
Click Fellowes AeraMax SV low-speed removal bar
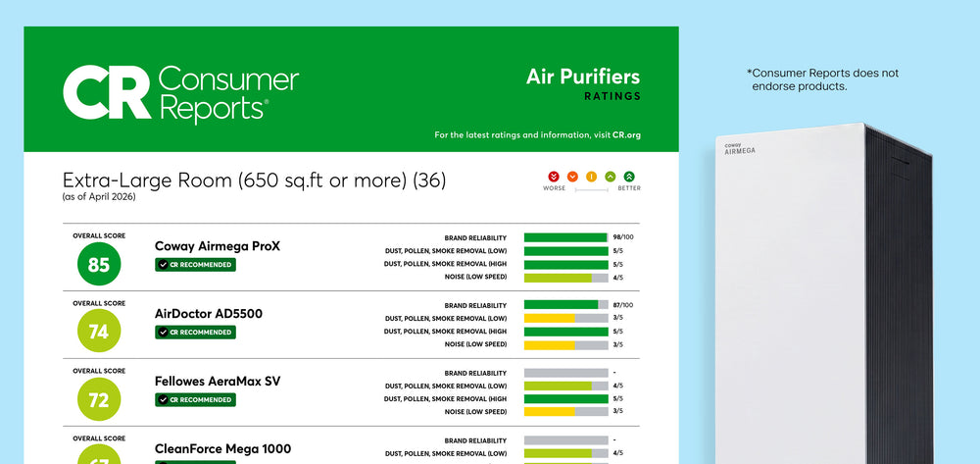566,386
